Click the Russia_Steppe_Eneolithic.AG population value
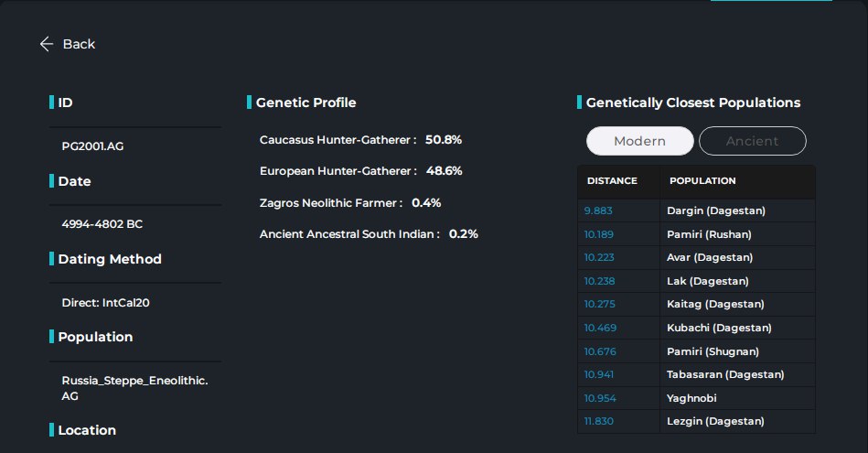This screenshot has height=453, width=868. pos(134,388)
